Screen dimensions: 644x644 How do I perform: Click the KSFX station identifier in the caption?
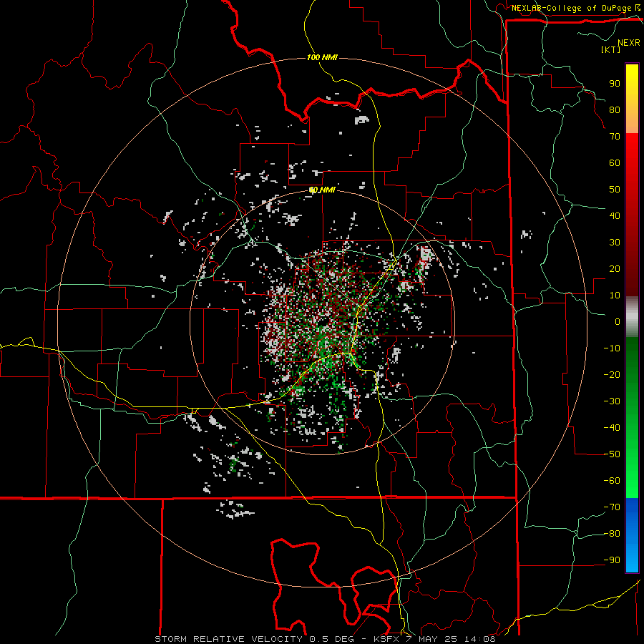pos(387,639)
